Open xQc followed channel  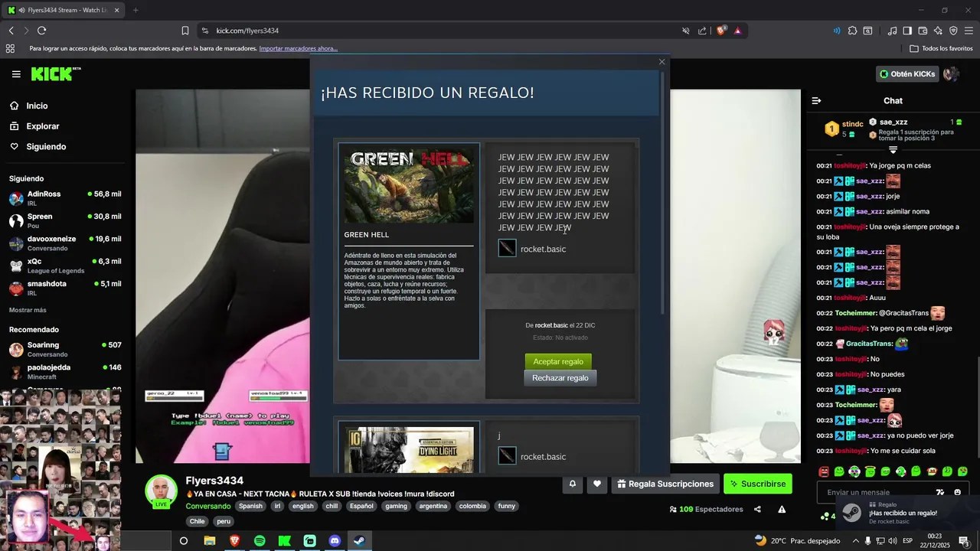click(x=65, y=266)
